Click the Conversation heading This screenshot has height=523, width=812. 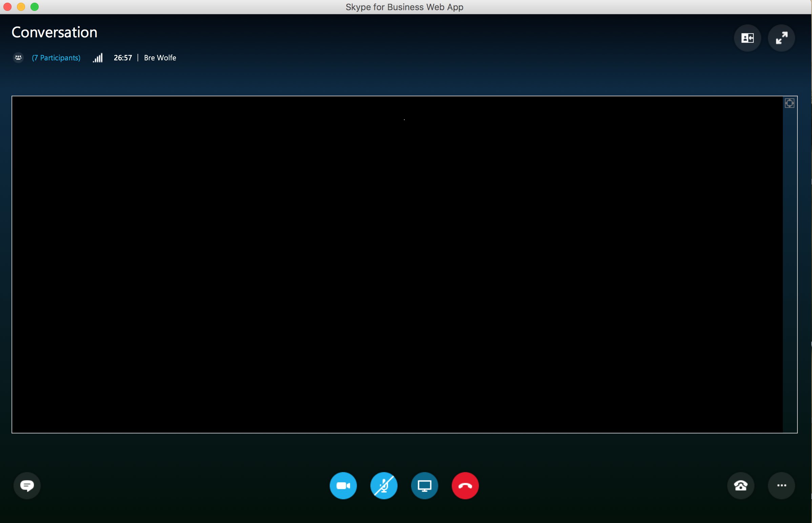54,32
